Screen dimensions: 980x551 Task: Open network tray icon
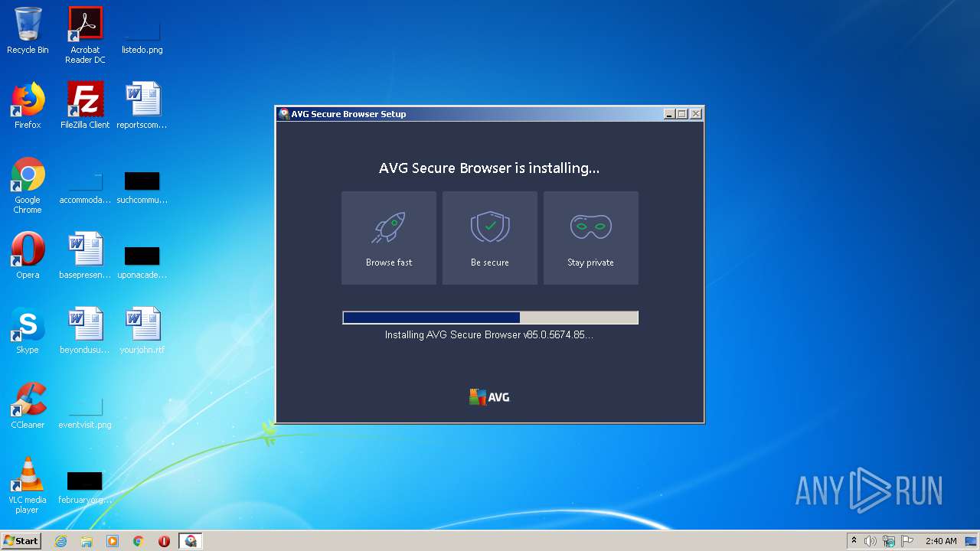(x=889, y=541)
